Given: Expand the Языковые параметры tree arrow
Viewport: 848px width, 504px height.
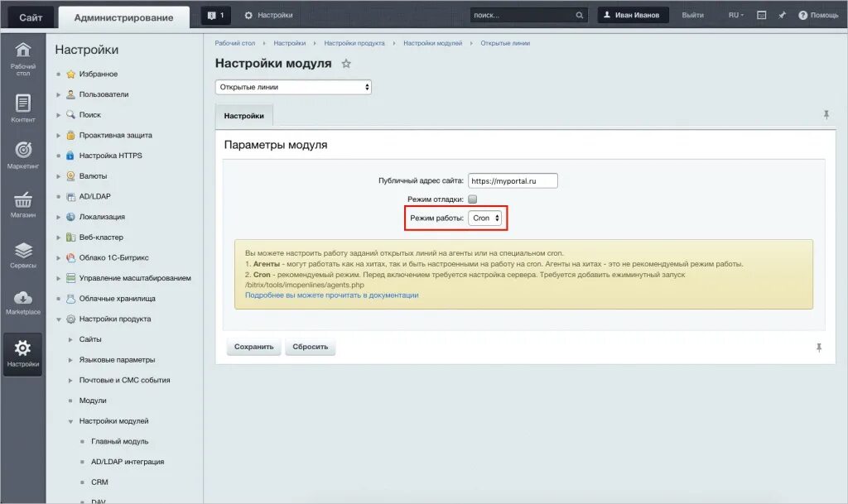Looking at the screenshot, I should (x=70, y=360).
